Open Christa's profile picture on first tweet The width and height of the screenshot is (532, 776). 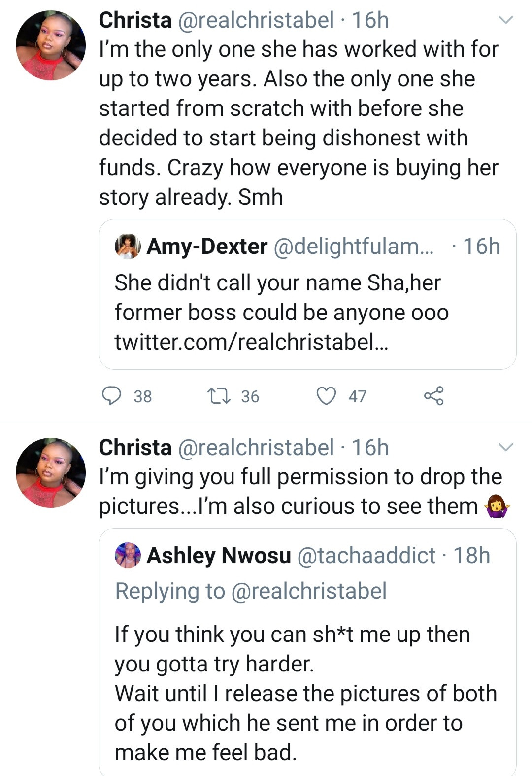51,45
